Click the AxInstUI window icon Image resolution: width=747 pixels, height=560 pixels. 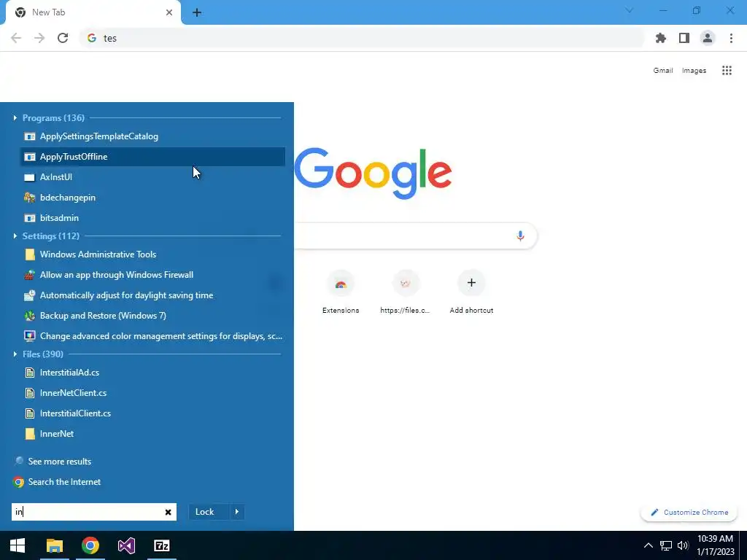click(29, 178)
